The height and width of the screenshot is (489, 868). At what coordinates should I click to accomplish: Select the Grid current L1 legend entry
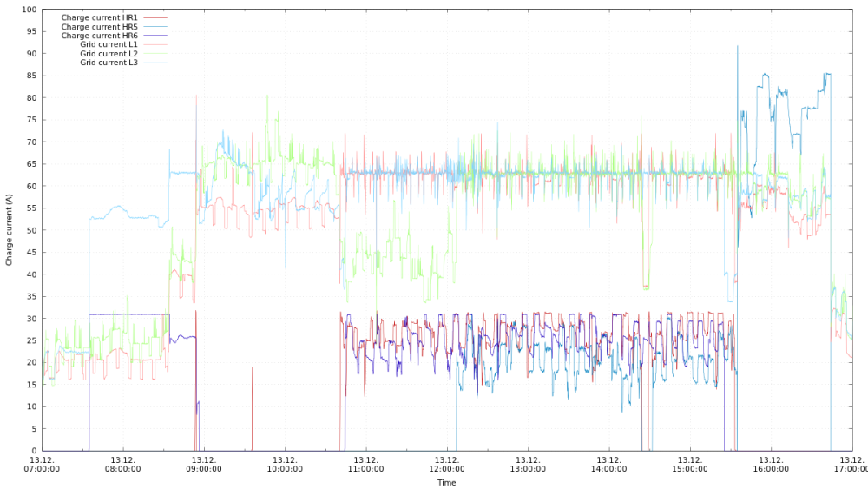(108, 44)
